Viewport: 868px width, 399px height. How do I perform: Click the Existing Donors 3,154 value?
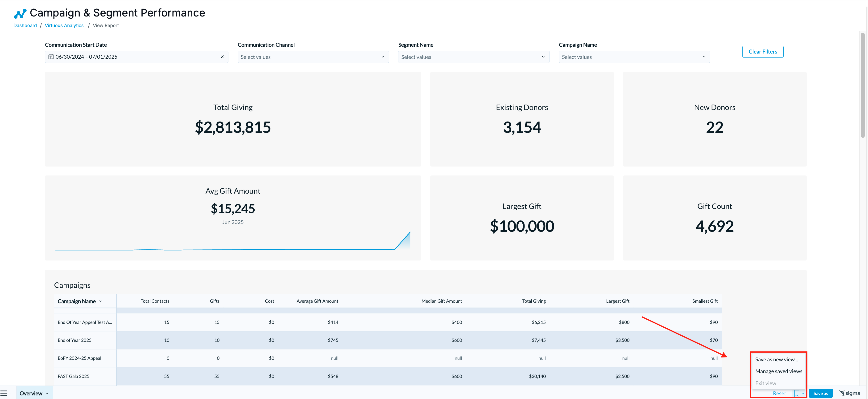point(522,127)
